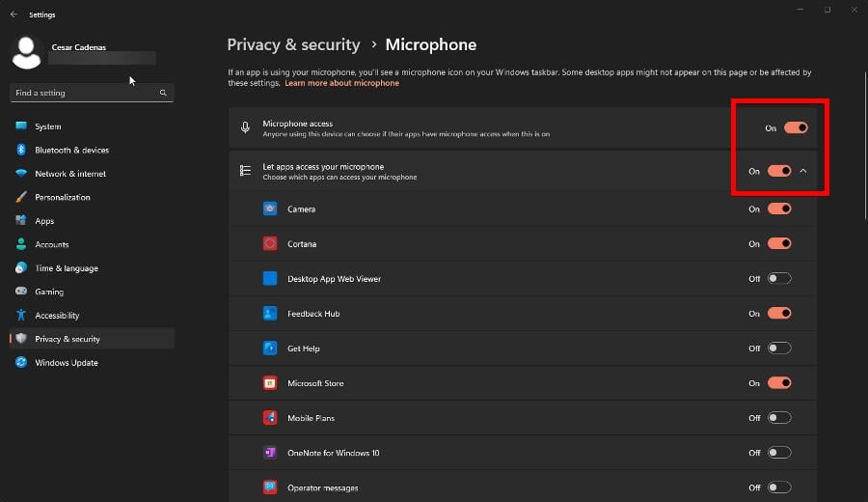868x502 pixels.
Task: Enable microphone for Mobile Plans
Action: 779,418
